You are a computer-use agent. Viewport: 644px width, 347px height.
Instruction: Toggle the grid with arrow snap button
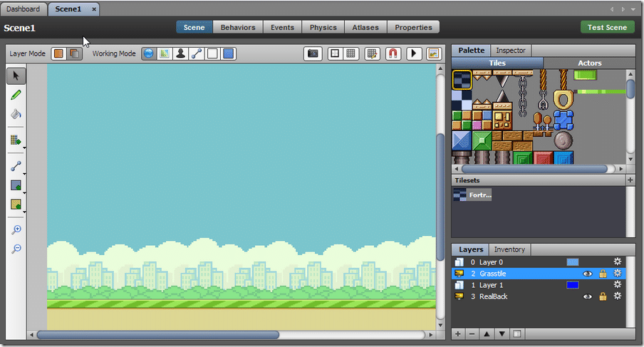[372, 53]
